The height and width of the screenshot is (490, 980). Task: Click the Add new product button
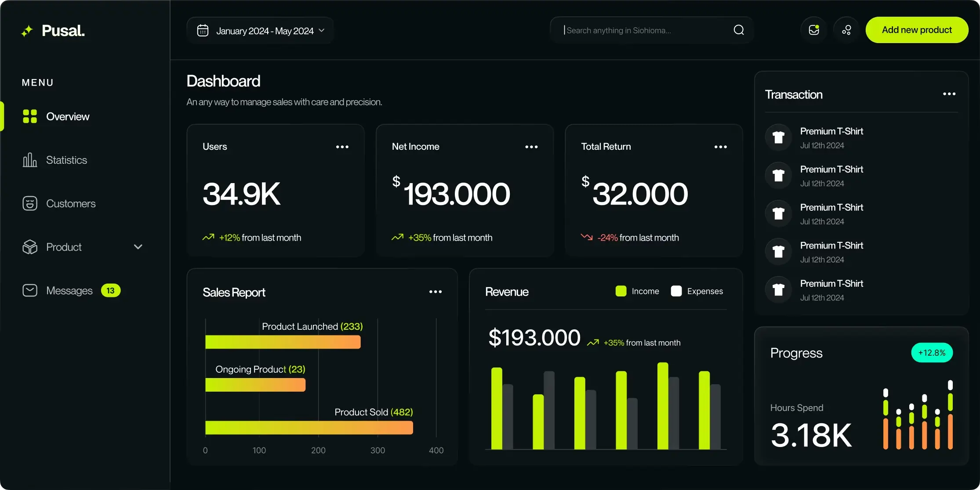click(x=917, y=30)
